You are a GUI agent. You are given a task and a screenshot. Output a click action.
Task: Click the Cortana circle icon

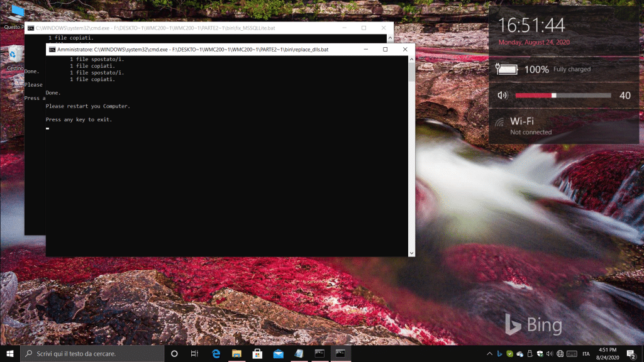click(175, 354)
